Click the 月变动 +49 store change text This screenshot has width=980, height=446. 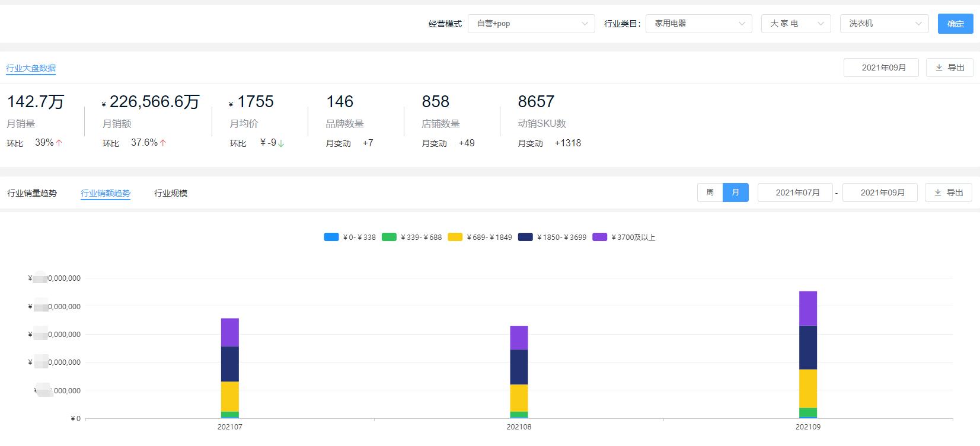[448, 143]
